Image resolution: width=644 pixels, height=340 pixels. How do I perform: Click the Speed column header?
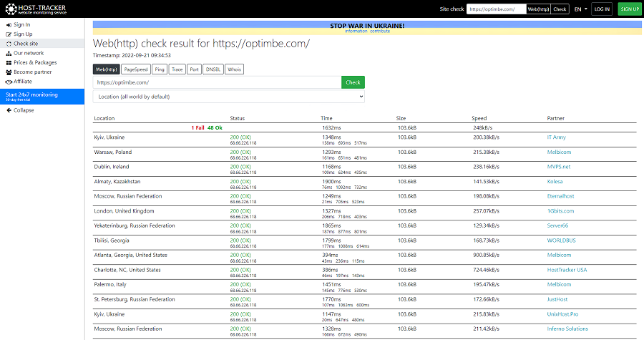point(479,118)
